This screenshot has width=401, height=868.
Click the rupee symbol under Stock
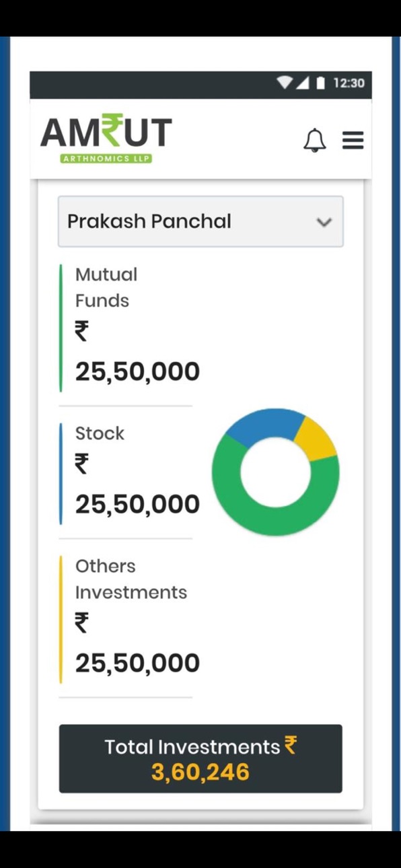(81, 464)
